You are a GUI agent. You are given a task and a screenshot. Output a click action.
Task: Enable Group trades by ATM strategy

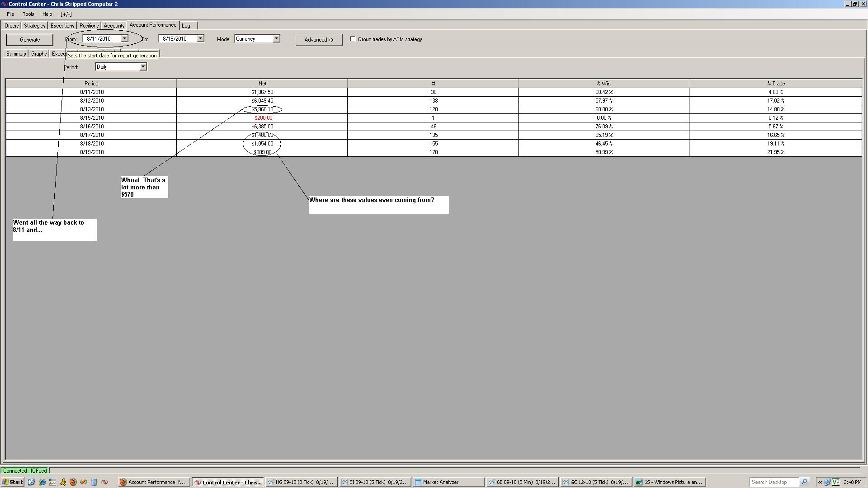(x=353, y=39)
